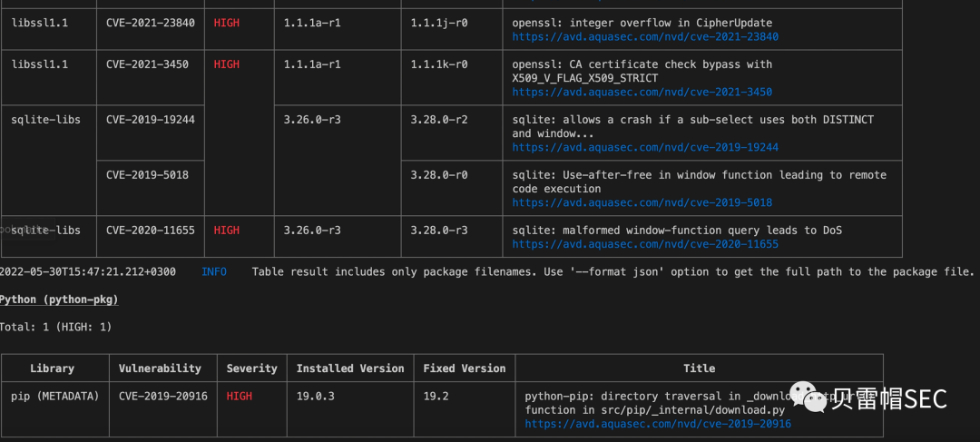The image size is (980, 442).
Task: Click the Total: 1 (HIGH: 1) summary line
Action: (x=56, y=327)
